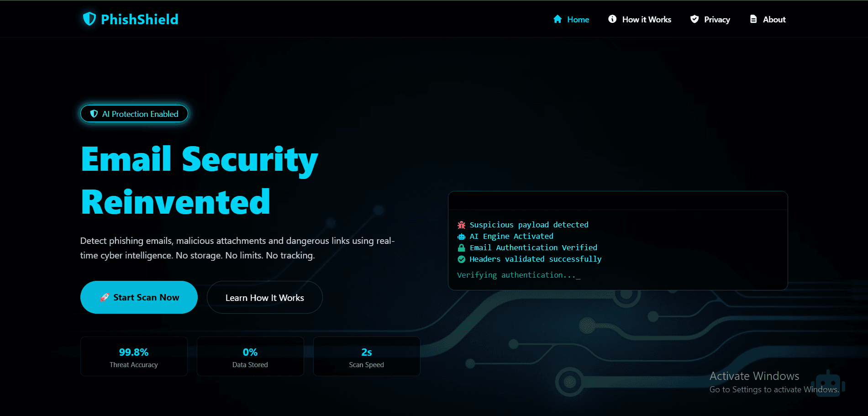
Task: Click the green check icon on Headers validated
Action: [x=461, y=259]
